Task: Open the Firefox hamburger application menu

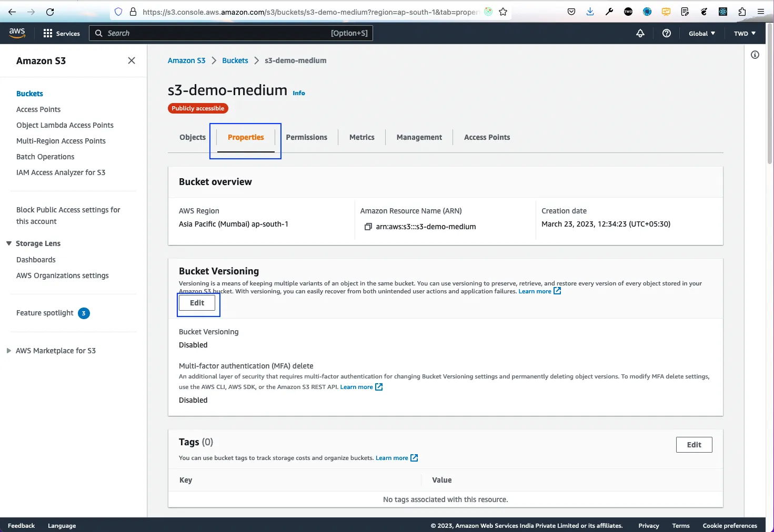Action: tap(761, 12)
